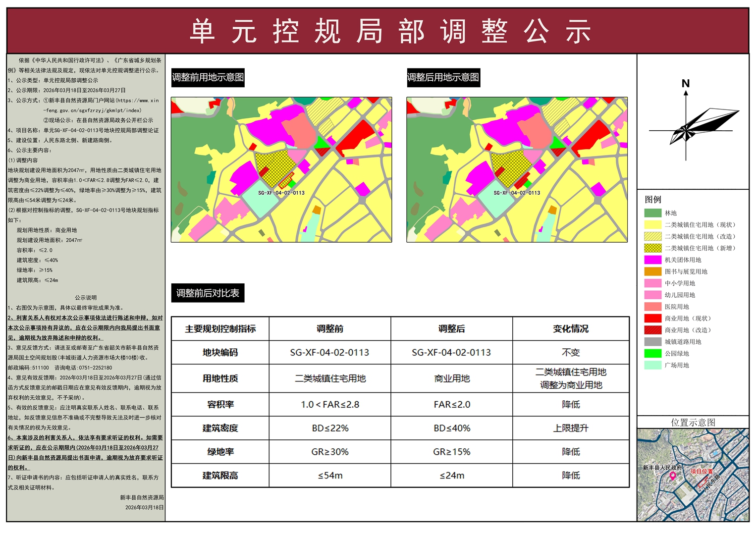
Task: Select the 调整后 table column header
Action: click(x=452, y=328)
